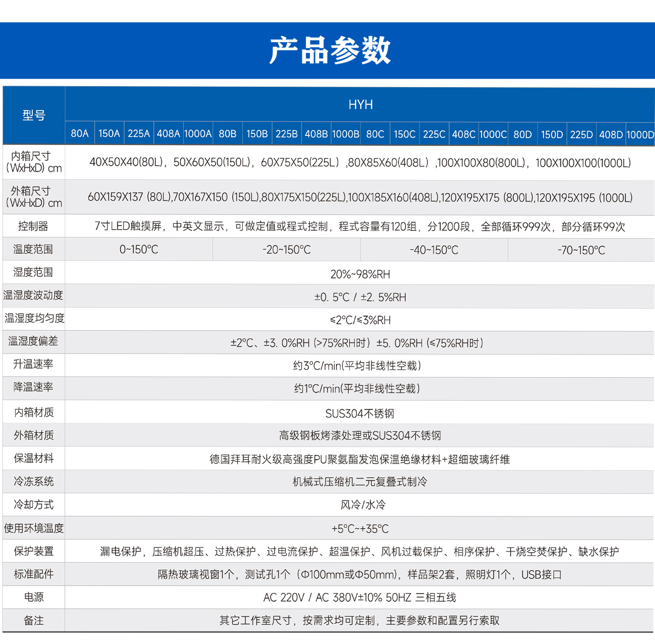This screenshot has height=644, width=655.
Task: Click the 温度范围 row label
Action: point(33,249)
